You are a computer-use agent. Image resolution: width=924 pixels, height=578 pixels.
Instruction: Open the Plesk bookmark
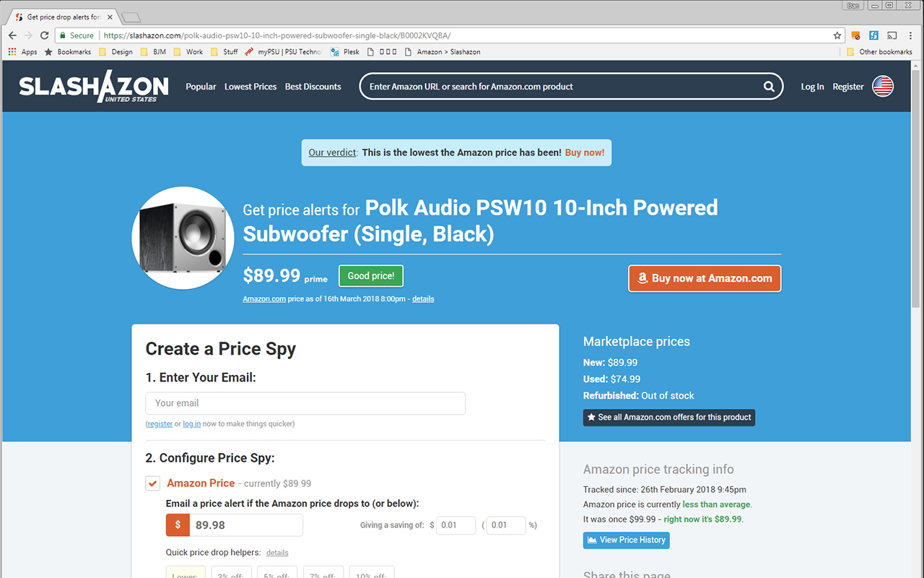click(345, 52)
